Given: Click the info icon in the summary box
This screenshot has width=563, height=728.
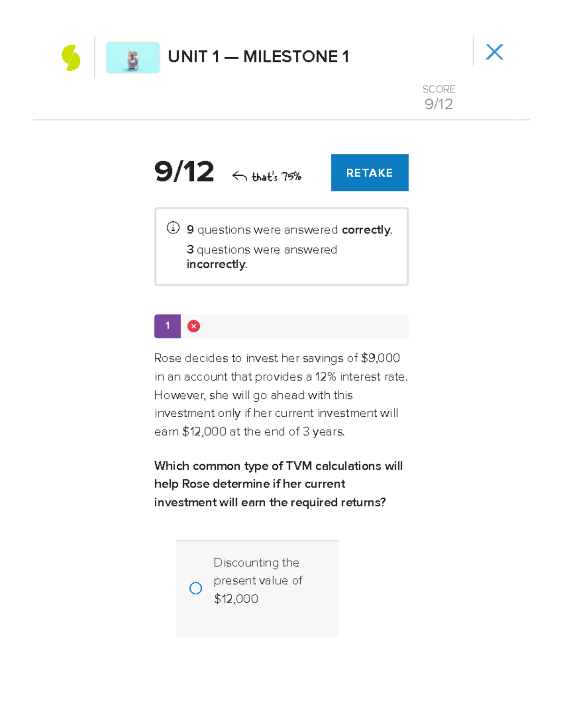Looking at the screenshot, I should [173, 228].
